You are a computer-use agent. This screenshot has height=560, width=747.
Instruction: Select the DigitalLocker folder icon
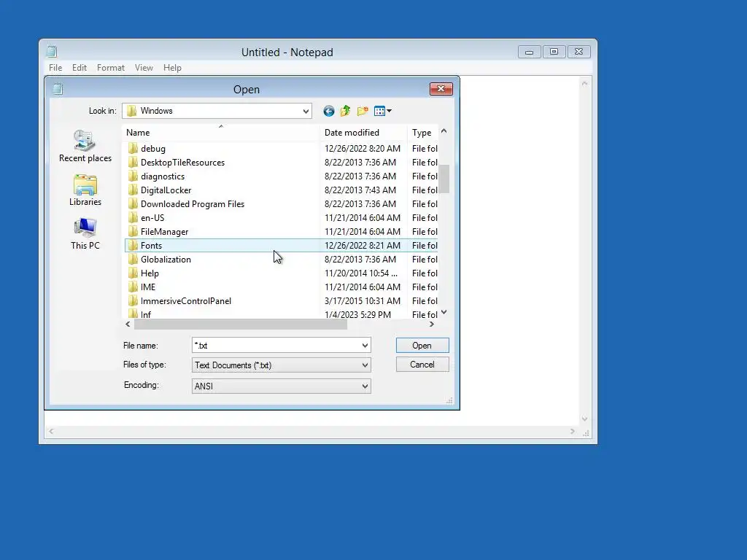(133, 190)
